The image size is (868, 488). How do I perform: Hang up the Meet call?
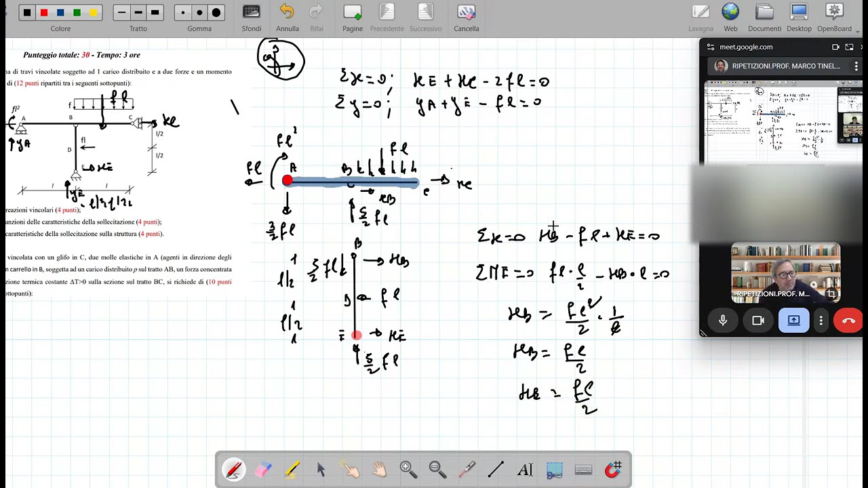(848, 321)
